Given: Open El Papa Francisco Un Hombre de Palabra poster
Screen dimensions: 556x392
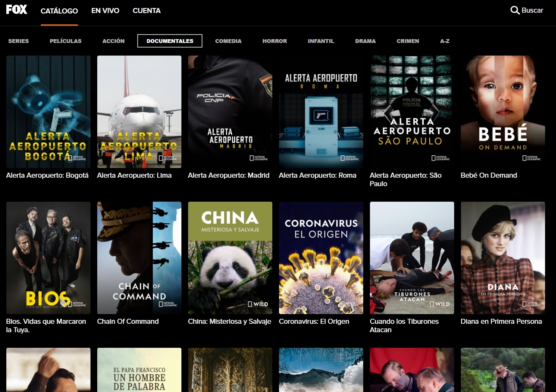Looking at the screenshot, I should (x=139, y=370).
